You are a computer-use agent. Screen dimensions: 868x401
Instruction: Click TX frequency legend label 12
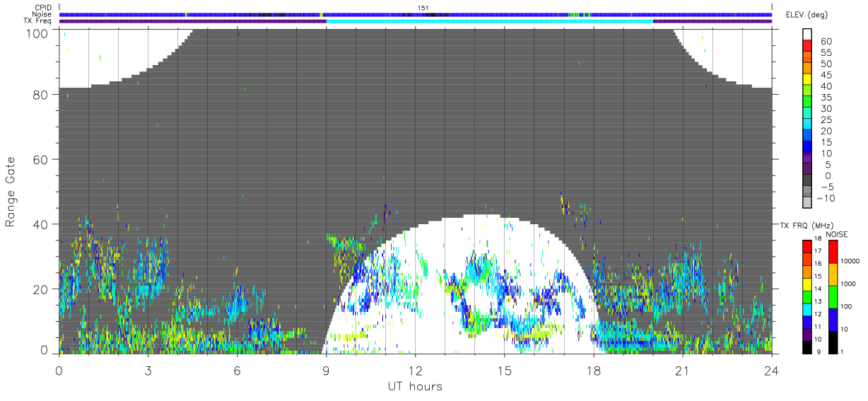(819, 313)
